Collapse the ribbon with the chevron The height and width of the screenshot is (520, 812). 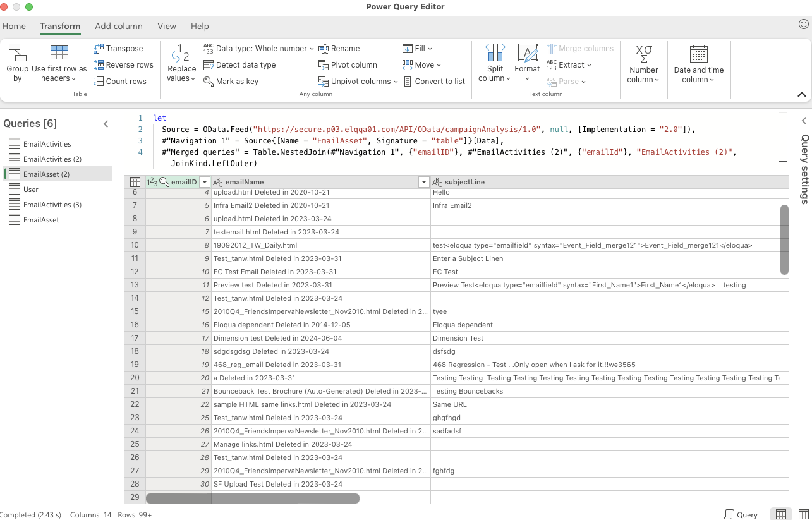[x=802, y=95]
